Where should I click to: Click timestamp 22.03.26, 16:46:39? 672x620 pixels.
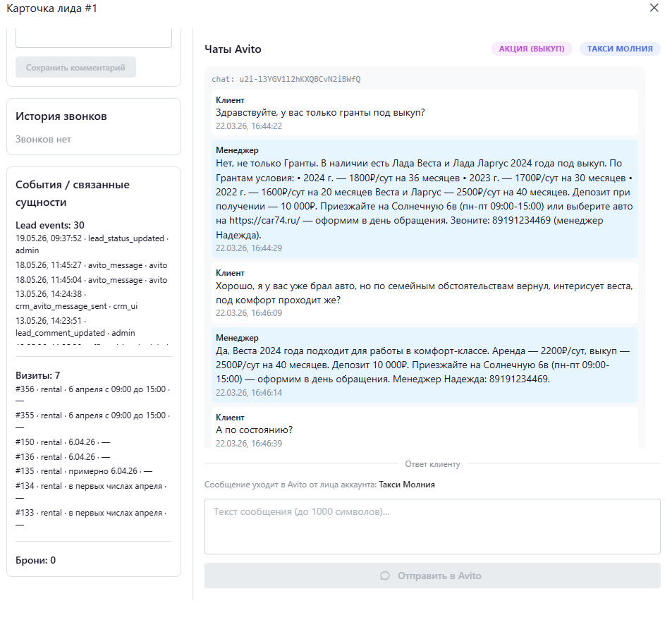pyautogui.click(x=249, y=444)
